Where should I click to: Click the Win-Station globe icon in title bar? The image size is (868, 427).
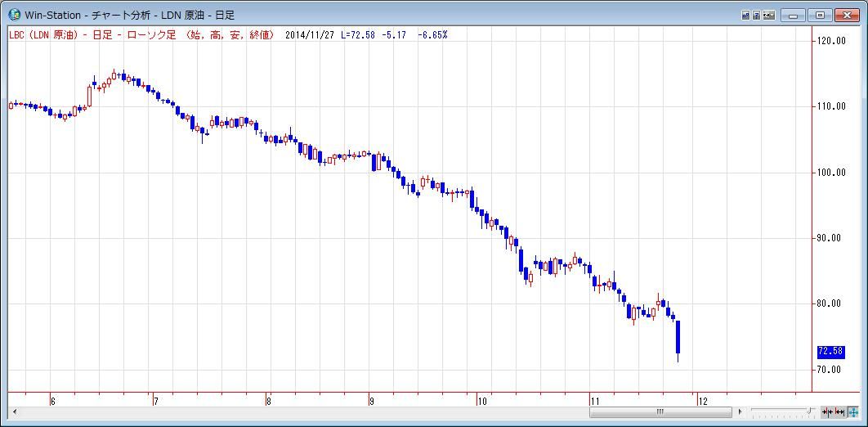[x=15, y=15]
